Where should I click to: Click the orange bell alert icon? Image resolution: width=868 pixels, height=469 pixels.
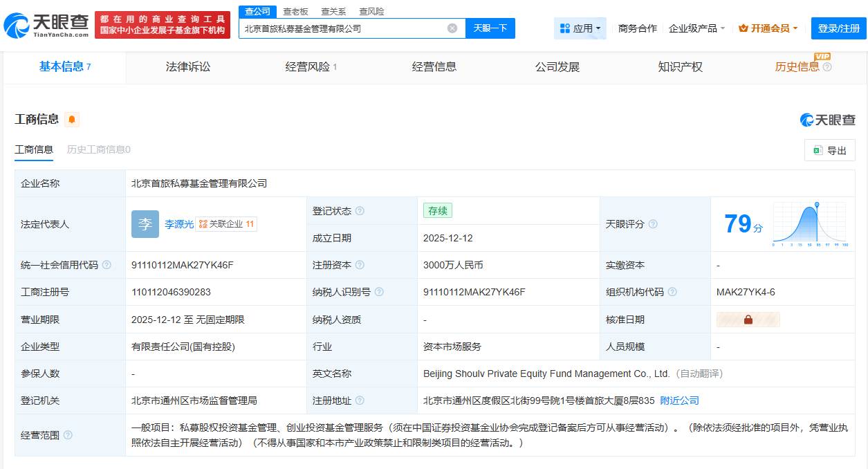72,120
